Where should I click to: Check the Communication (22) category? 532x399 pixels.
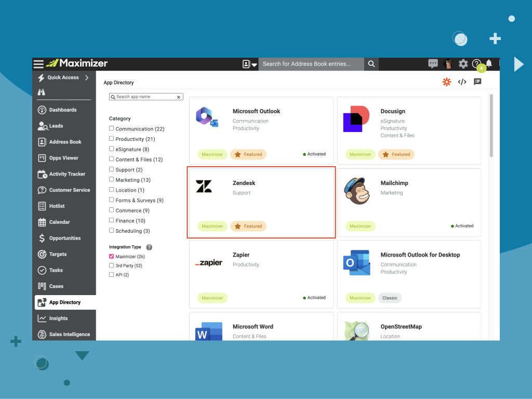pos(111,128)
